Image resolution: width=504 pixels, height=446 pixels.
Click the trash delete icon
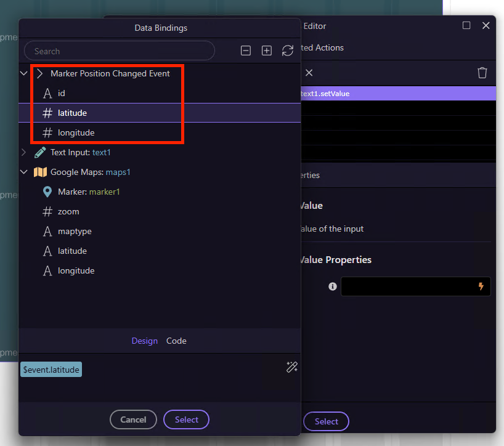[482, 73]
